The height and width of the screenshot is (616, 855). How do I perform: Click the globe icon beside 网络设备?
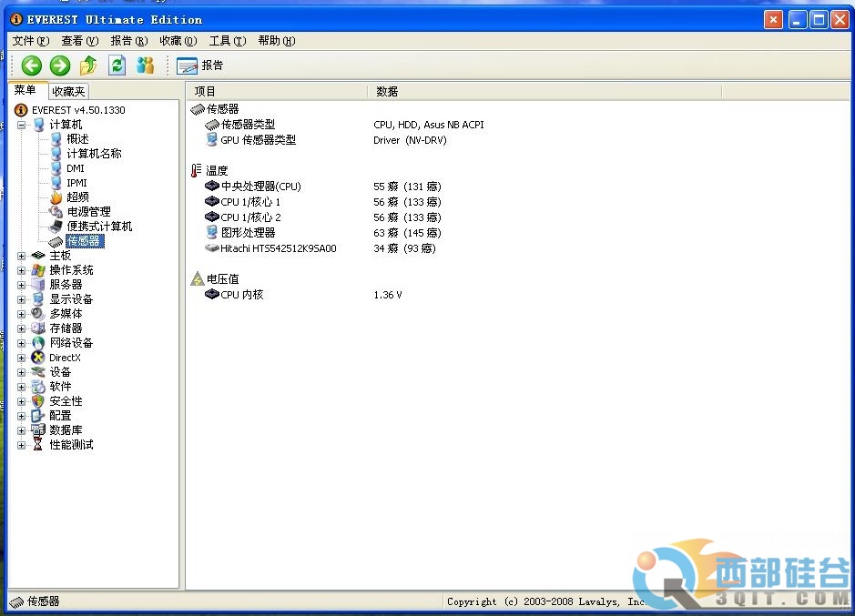[x=38, y=343]
